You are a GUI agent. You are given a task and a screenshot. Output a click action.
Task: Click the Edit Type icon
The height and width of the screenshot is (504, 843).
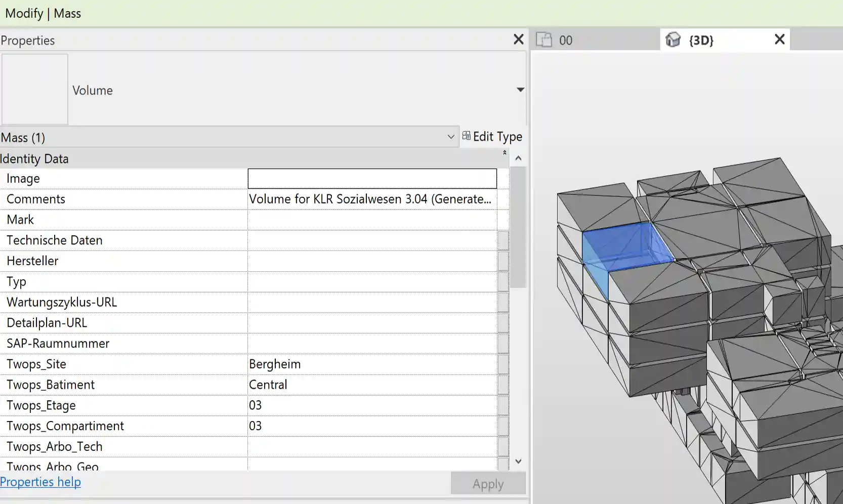466,136
